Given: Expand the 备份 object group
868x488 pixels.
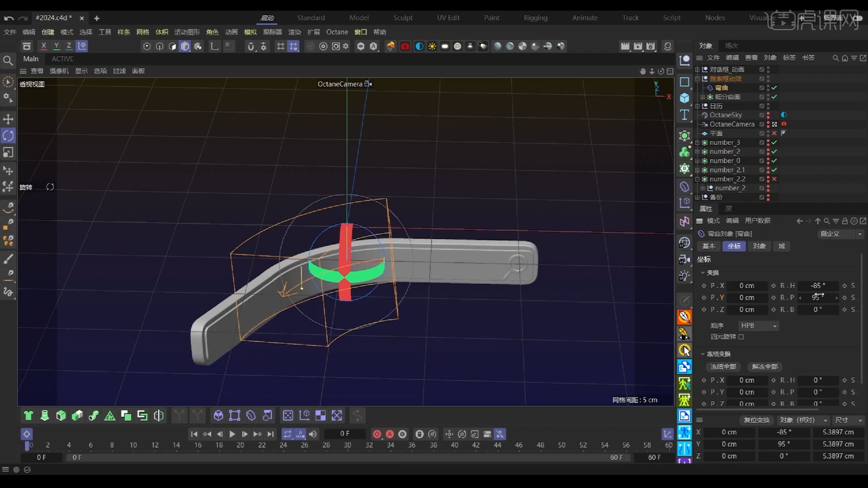Looking at the screenshot, I should click(x=698, y=197).
